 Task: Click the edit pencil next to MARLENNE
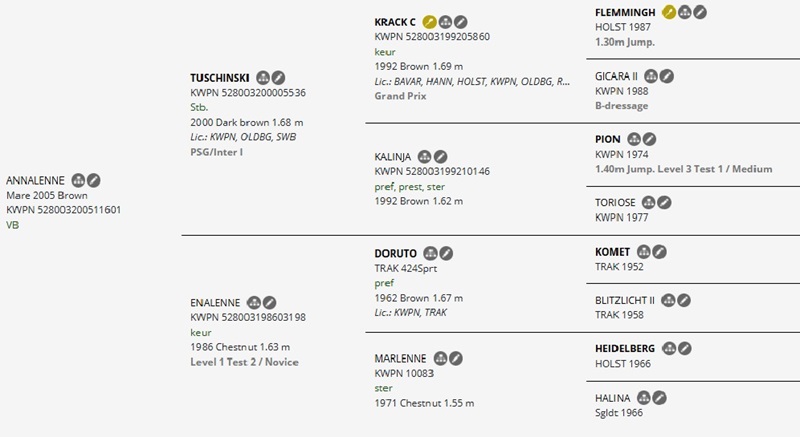(x=456, y=357)
